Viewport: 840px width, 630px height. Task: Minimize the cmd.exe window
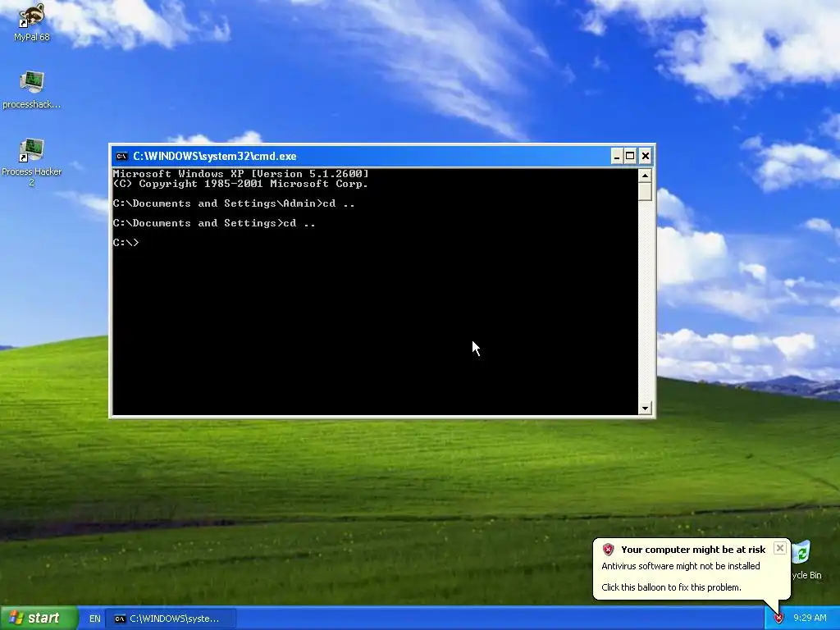click(617, 157)
